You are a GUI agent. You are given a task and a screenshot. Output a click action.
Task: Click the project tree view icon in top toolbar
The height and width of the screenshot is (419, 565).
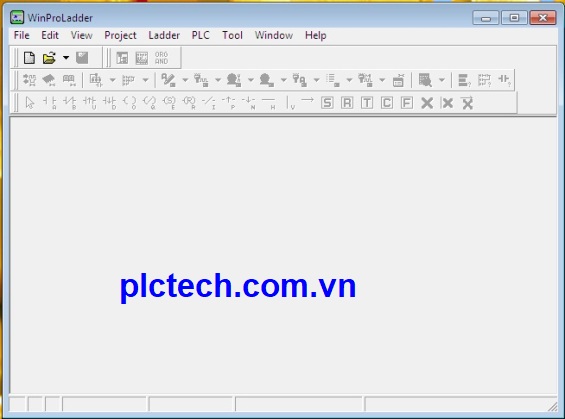(122, 58)
